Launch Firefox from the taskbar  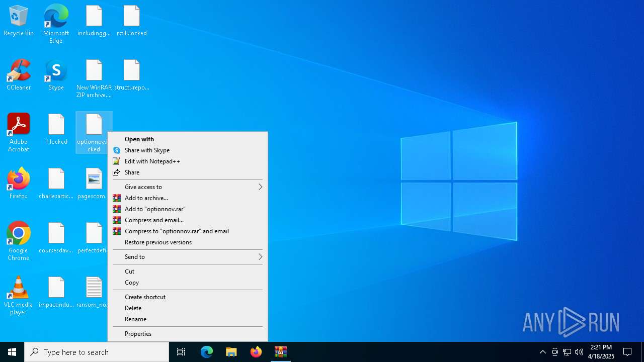pos(256,352)
